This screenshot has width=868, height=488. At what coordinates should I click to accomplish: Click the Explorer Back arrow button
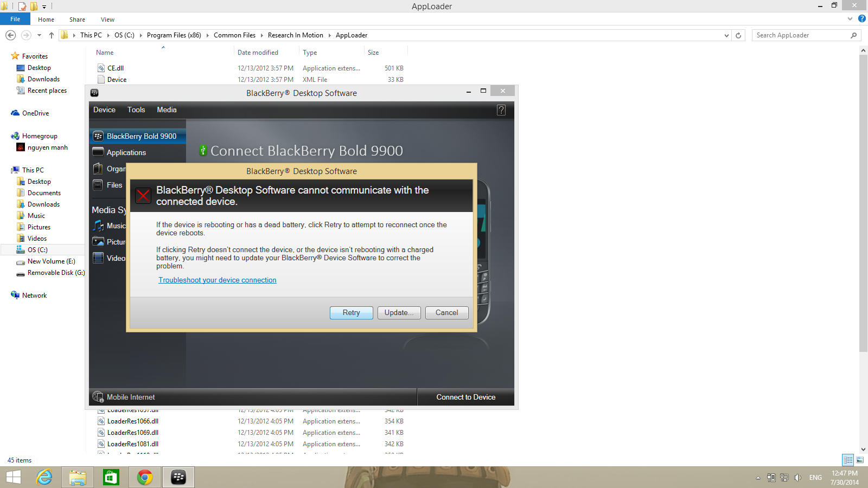tap(10, 35)
